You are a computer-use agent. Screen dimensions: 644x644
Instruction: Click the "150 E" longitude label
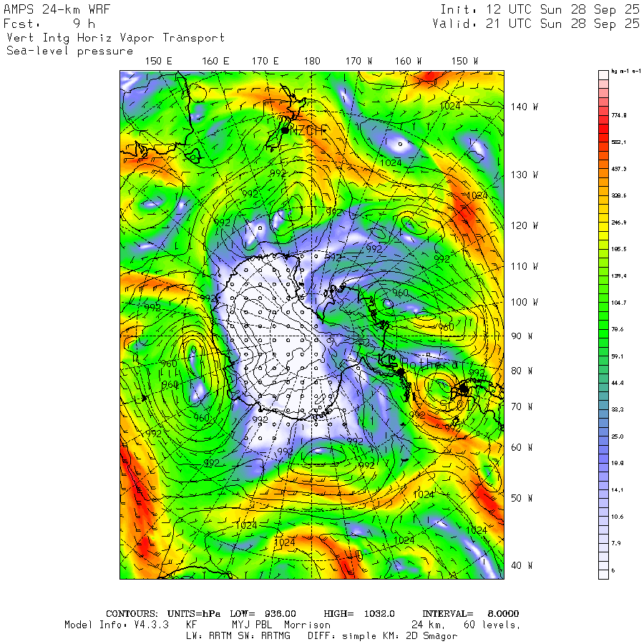click(159, 62)
